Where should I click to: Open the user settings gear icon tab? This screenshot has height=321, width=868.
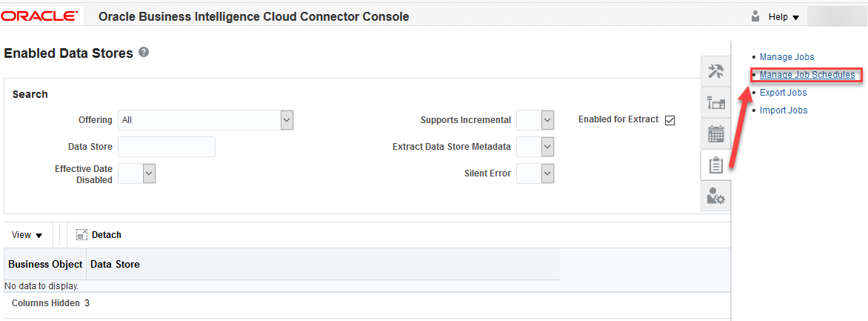[x=715, y=196]
